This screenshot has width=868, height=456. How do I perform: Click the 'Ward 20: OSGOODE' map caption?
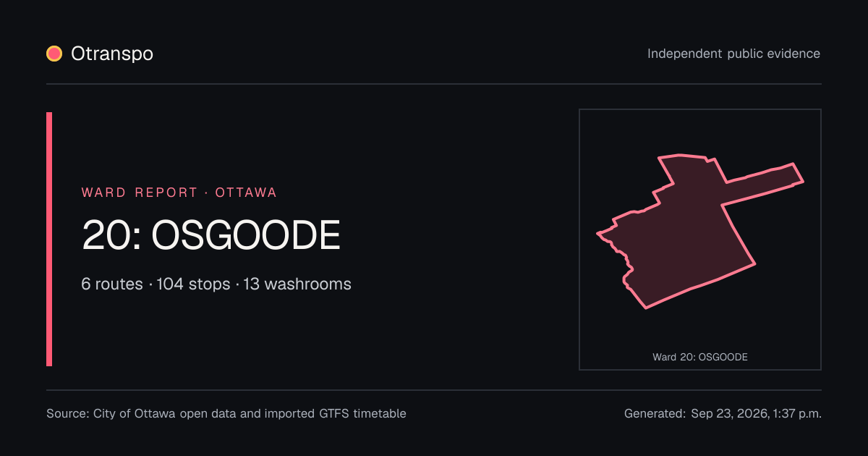(x=700, y=357)
